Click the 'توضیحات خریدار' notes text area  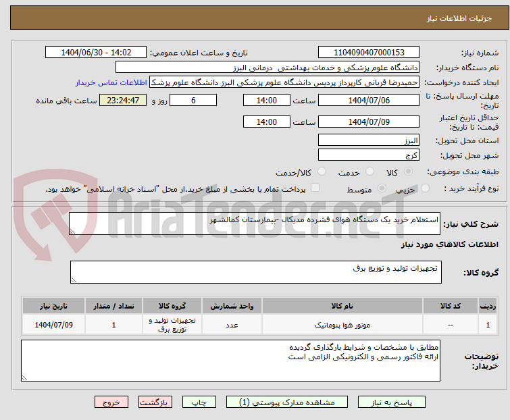pyautogui.click(x=230, y=360)
